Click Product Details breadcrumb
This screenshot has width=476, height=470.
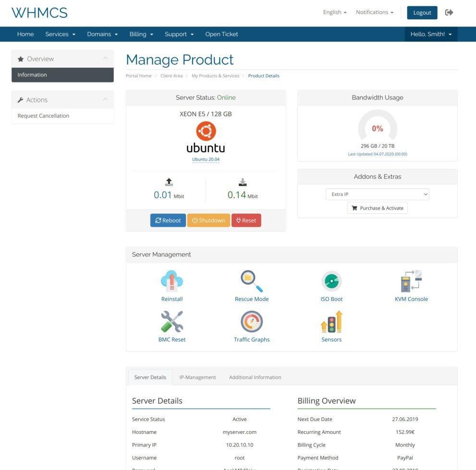[264, 75]
